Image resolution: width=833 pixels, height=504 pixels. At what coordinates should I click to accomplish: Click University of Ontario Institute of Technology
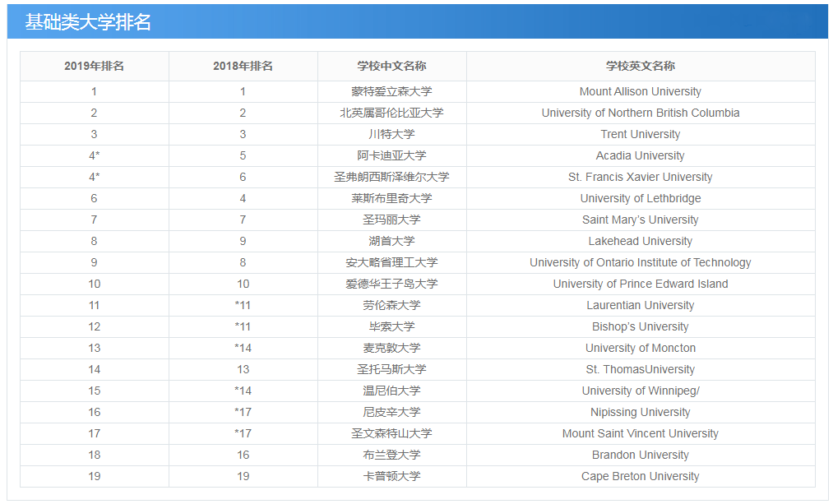pos(640,262)
